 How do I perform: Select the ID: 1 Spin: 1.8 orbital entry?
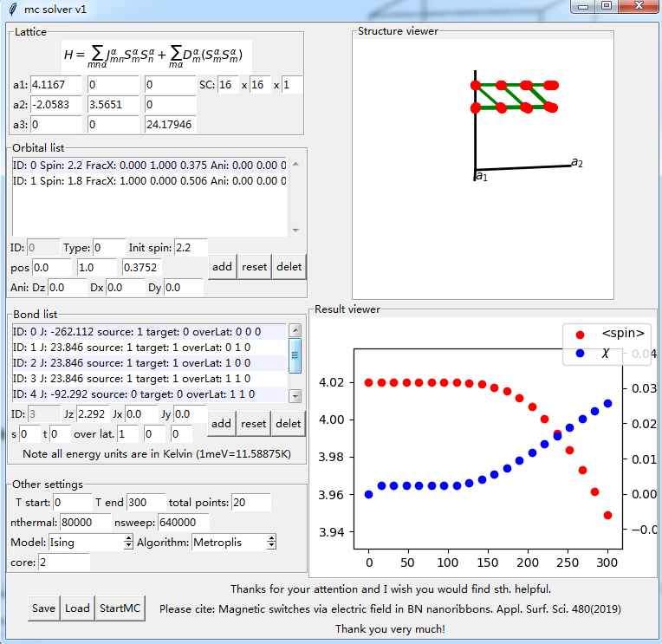tap(147, 180)
